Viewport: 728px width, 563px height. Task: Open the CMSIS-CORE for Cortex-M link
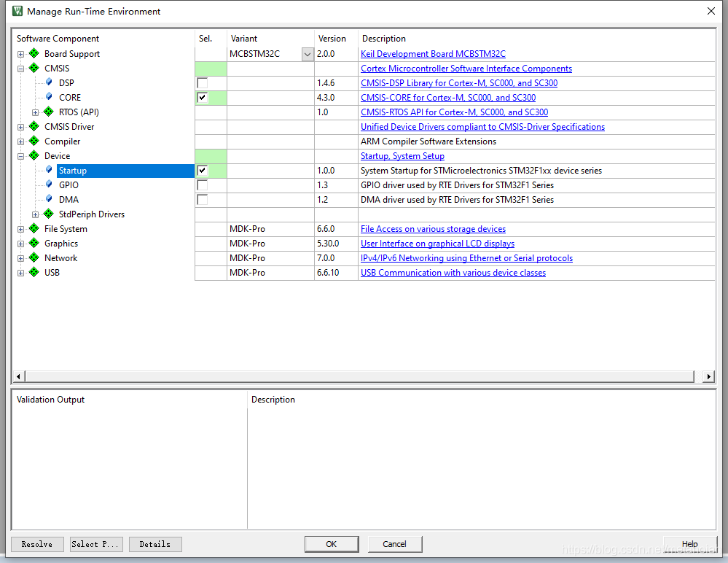tap(448, 98)
